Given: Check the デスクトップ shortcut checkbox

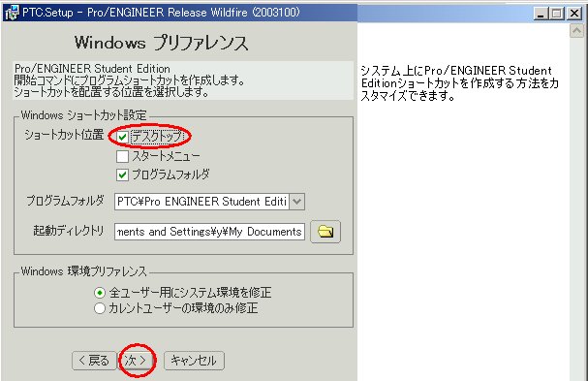Looking at the screenshot, I should pyautogui.click(x=122, y=137).
